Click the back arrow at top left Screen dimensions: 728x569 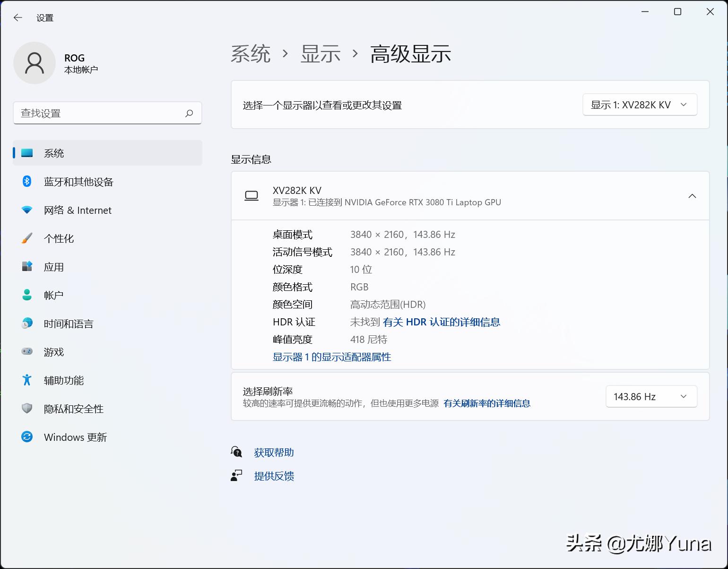tap(17, 17)
